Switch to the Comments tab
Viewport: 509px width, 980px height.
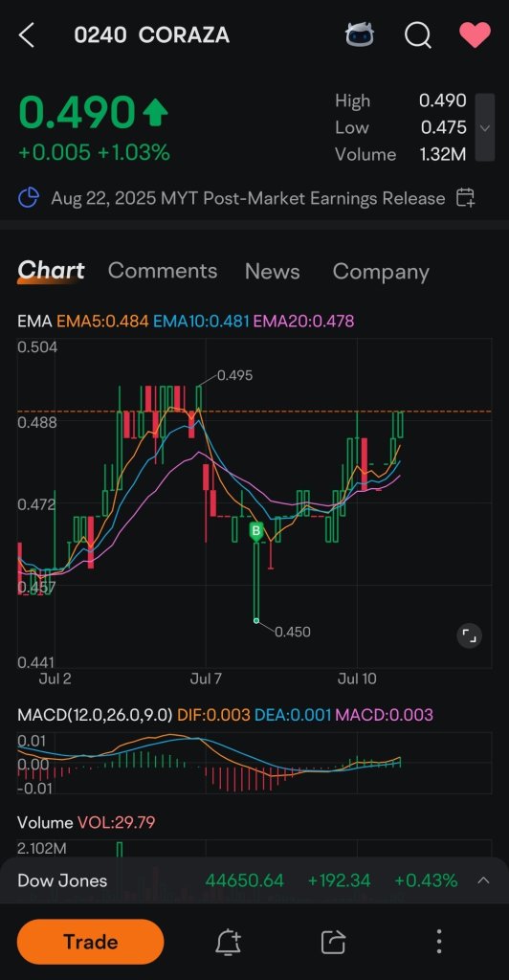[x=163, y=271]
